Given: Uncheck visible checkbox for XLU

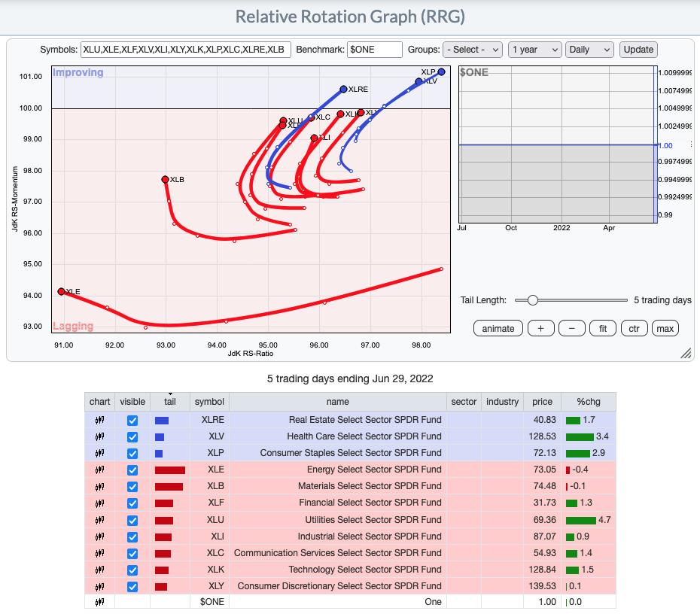Looking at the screenshot, I should pyautogui.click(x=132, y=520).
